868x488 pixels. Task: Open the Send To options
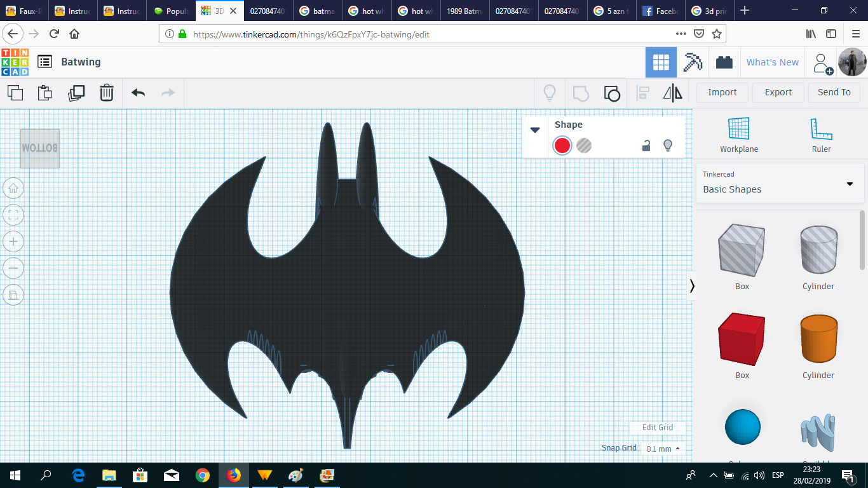(834, 93)
